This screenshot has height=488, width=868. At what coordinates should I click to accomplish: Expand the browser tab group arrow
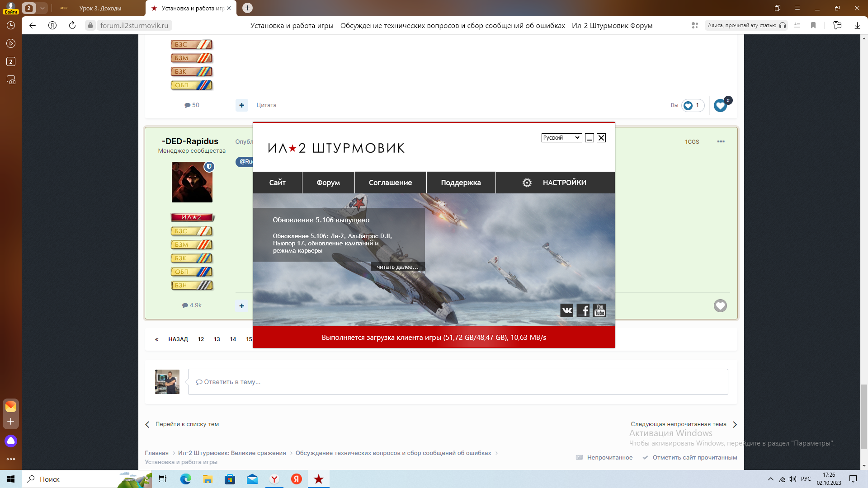click(42, 8)
